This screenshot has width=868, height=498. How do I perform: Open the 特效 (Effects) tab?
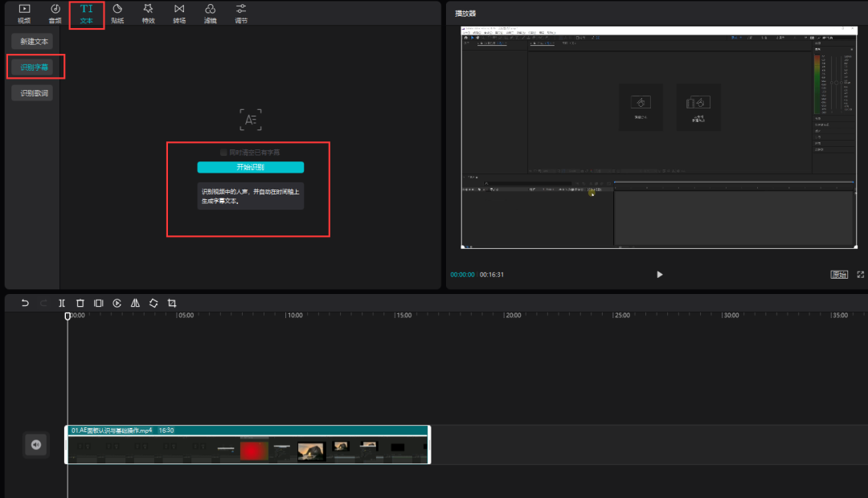pyautogui.click(x=149, y=14)
